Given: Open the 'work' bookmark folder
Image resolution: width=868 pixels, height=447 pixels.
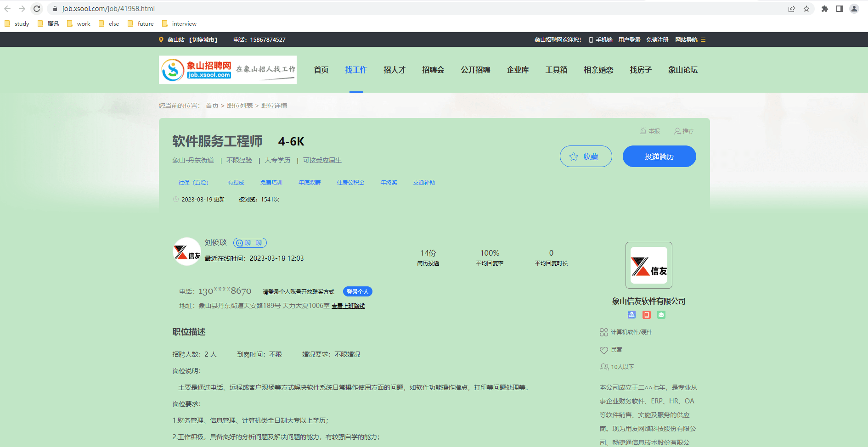Looking at the screenshot, I should (79, 23).
